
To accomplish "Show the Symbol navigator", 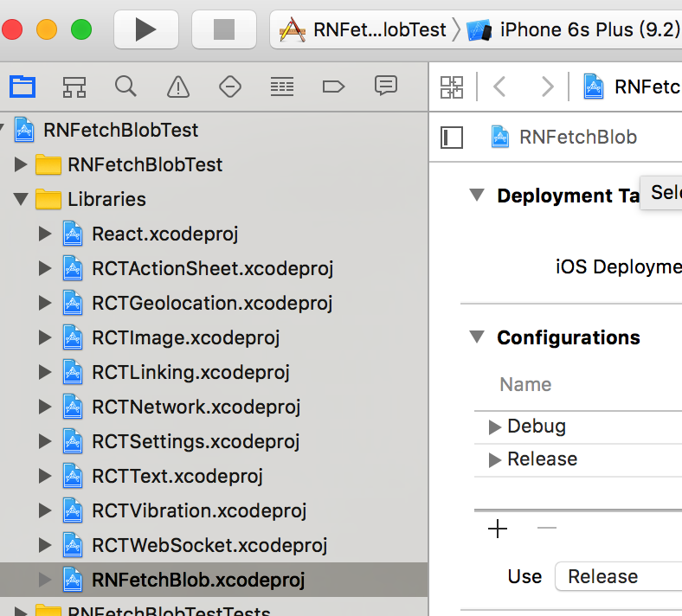I will [74, 86].
